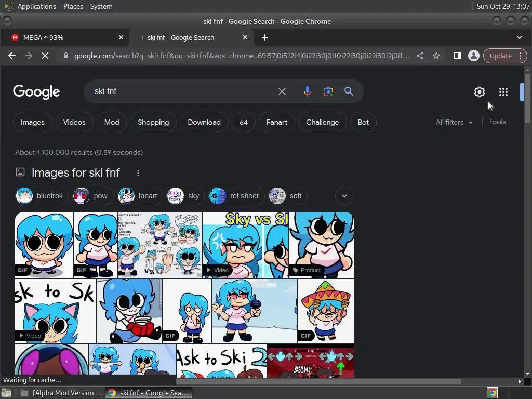This screenshot has width=532, height=399.
Task: Click the forward navigation arrow
Action: 29,56
